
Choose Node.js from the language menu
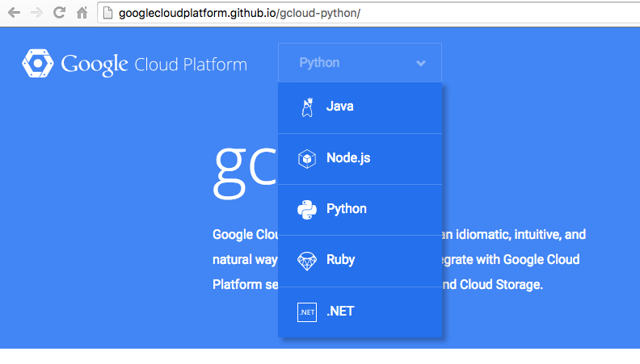tap(360, 159)
